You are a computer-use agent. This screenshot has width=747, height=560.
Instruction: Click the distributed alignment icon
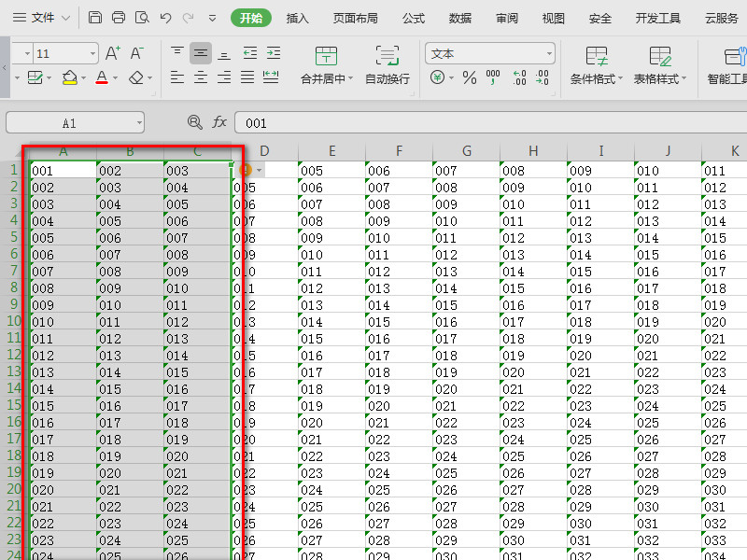271,77
